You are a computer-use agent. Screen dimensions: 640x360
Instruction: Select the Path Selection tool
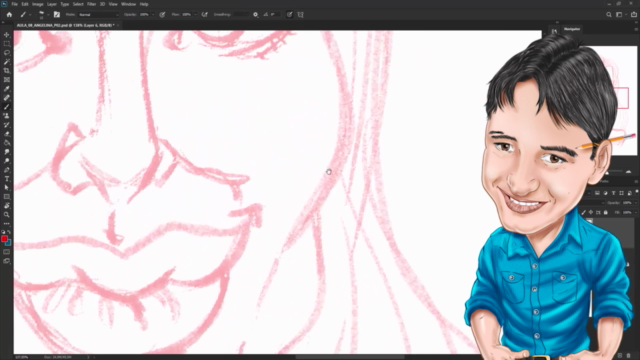tap(7, 187)
